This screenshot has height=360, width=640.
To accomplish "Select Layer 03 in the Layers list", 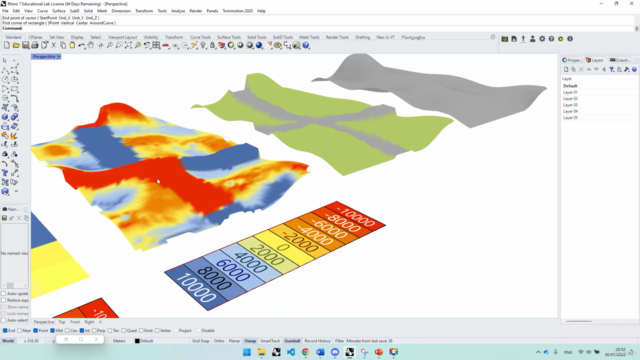I will (x=570, y=105).
